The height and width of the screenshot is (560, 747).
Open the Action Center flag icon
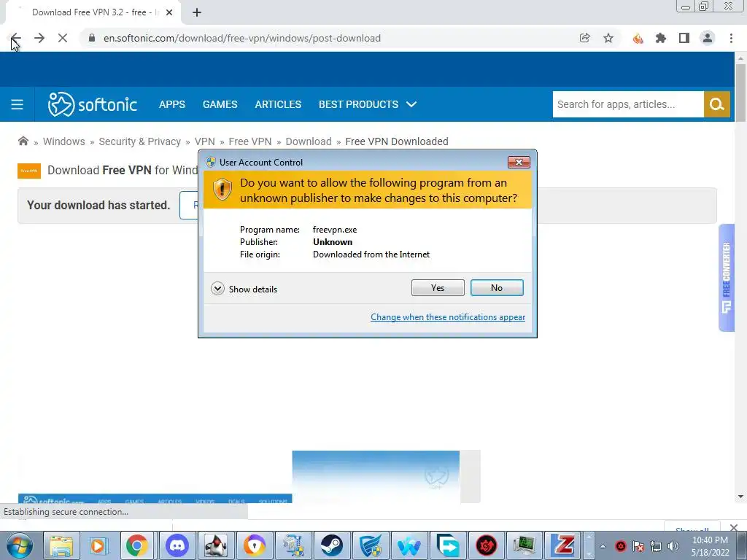point(638,546)
